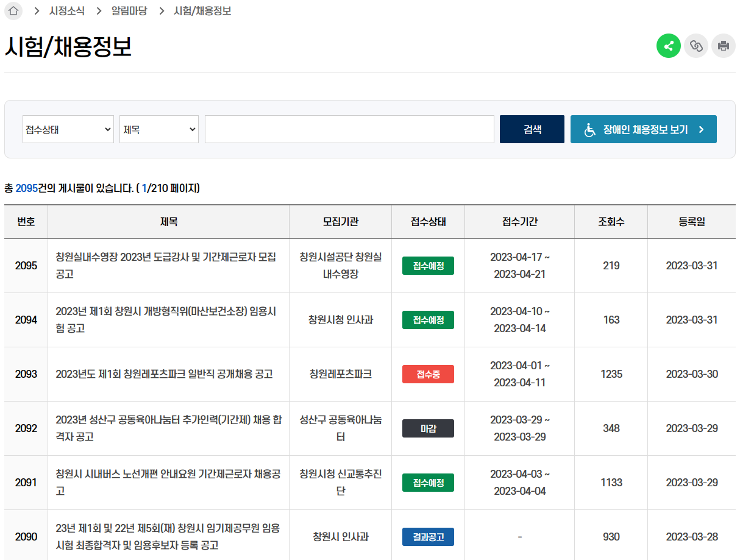This screenshot has width=740, height=560.
Task: Click the total count 2095 text
Action: (26, 188)
